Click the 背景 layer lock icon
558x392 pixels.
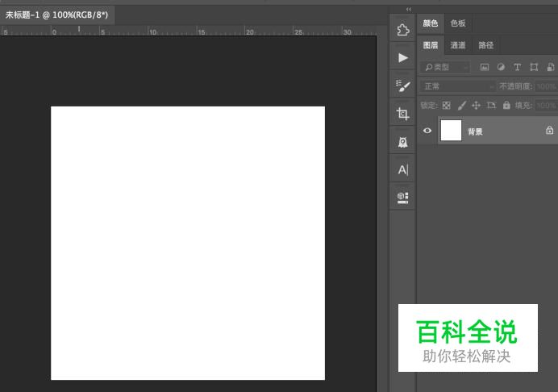(549, 131)
